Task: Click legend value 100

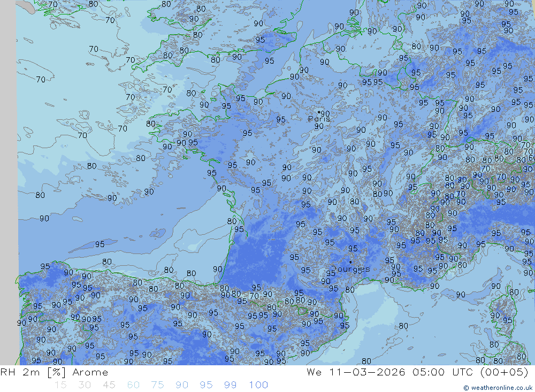Action: click(x=258, y=385)
